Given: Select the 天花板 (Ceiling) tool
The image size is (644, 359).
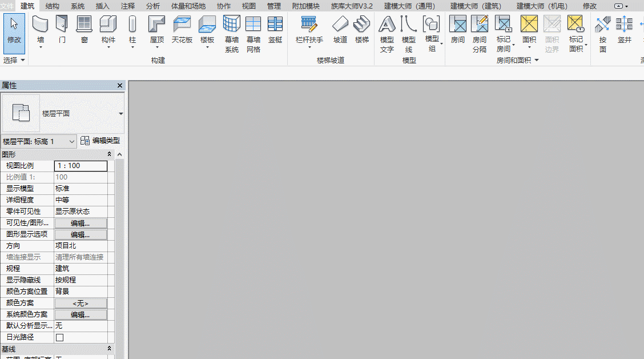Looking at the screenshot, I should point(182,30).
